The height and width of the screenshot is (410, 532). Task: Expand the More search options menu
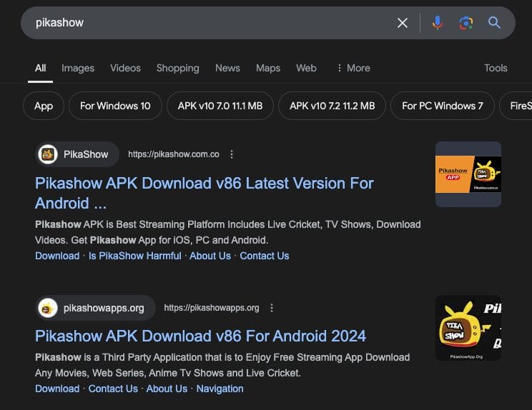pos(353,68)
